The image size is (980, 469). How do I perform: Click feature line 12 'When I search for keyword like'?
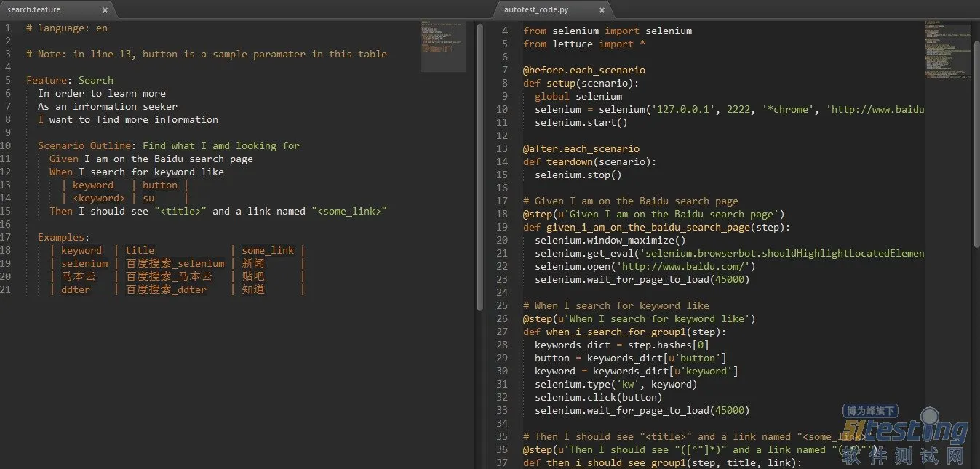(x=137, y=172)
